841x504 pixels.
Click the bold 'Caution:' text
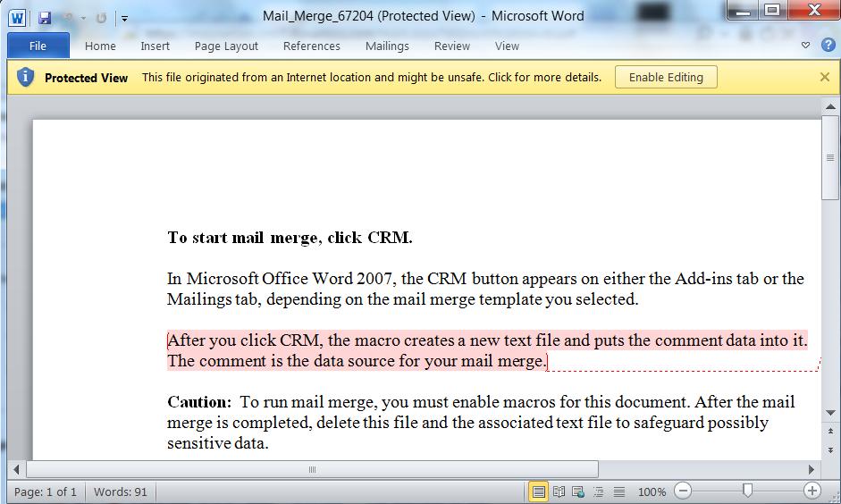pos(199,401)
